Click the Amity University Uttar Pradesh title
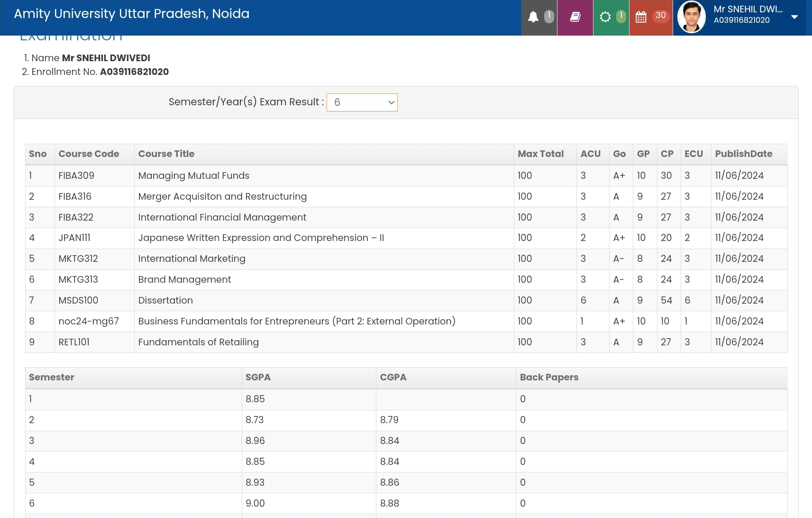This screenshot has width=812, height=518. (132, 14)
